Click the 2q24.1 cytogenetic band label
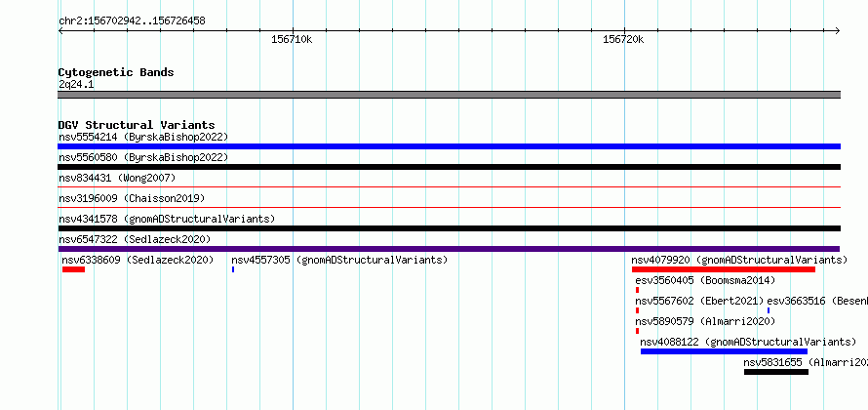Image resolution: width=868 pixels, height=410 pixels. (76, 84)
